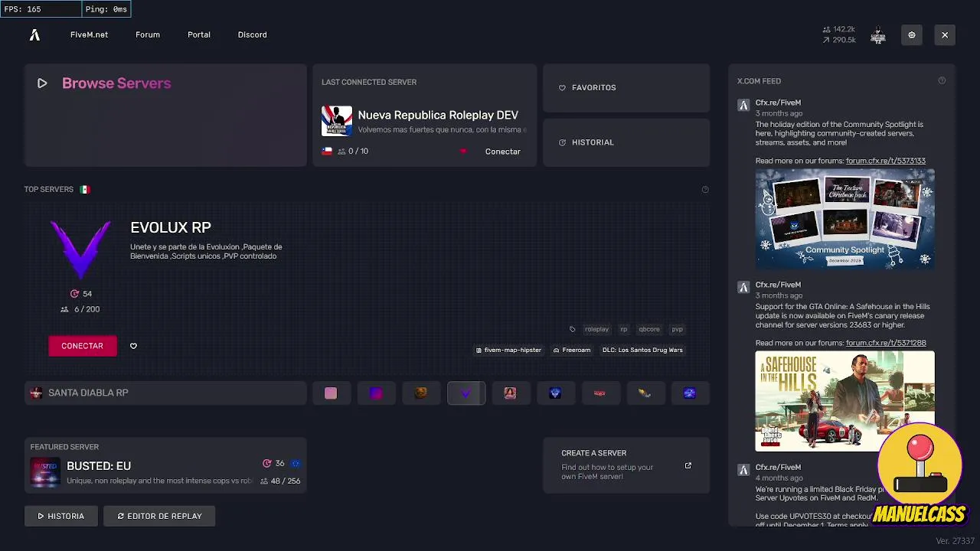Click the EVOLUX RP server title

[x=171, y=228]
